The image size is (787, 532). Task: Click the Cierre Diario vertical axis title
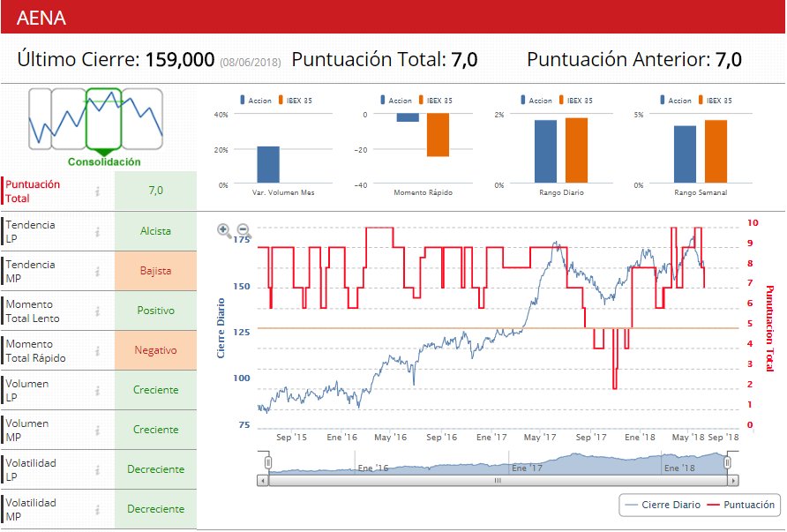[x=221, y=328]
